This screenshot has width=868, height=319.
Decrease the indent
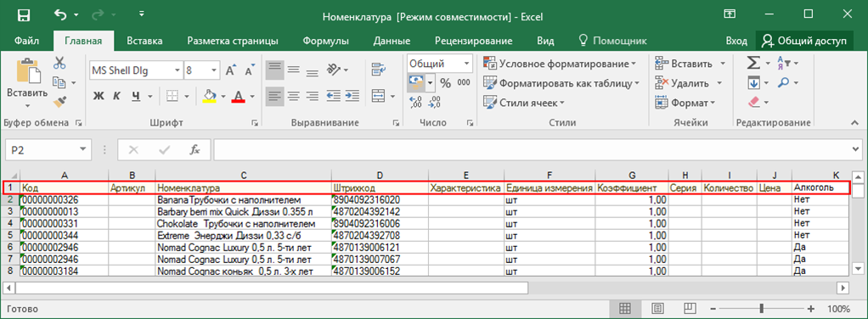pyautogui.click(x=333, y=96)
